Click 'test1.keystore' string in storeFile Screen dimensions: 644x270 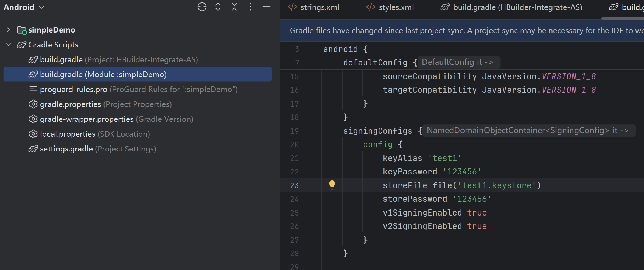(497, 185)
